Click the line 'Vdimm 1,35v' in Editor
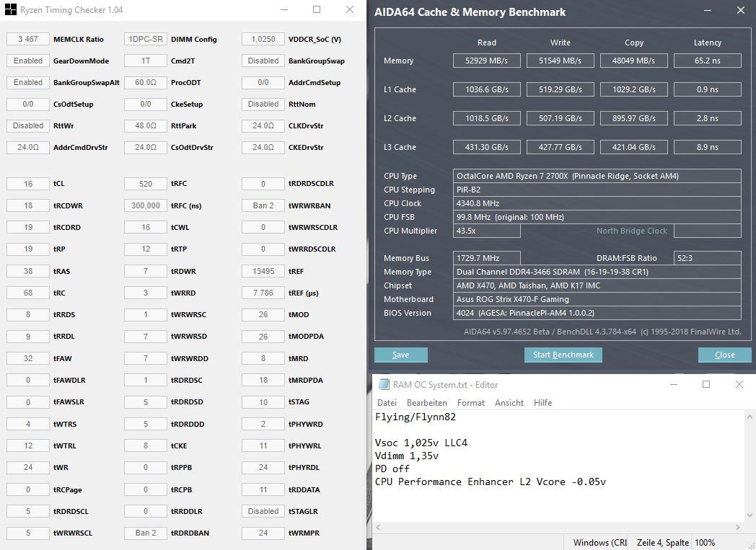This screenshot has width=756, height=550. pos(407,456)
